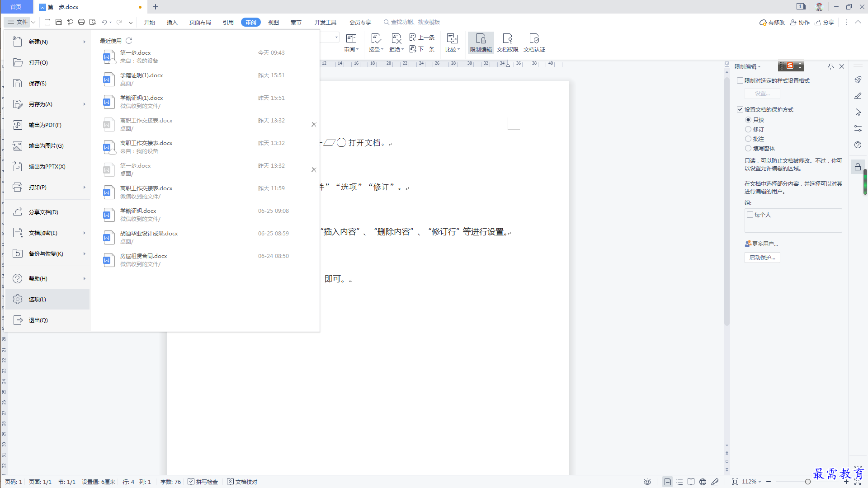
Task: Click Start Protection (启动保护) button
Action: 762,257
